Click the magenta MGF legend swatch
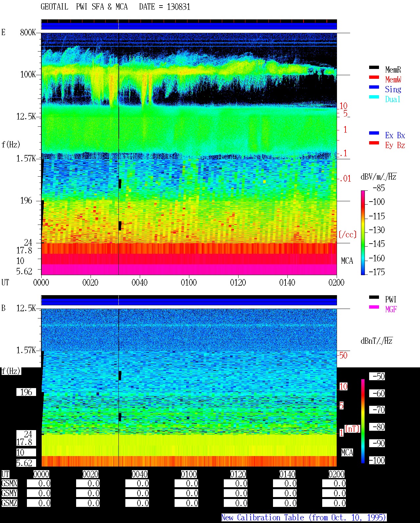This screenshot has width=420, height=523. click(374, 307)
